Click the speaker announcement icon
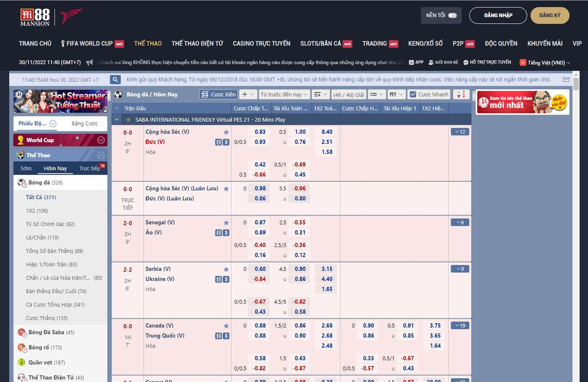Image resolution: width=588 pixels, height=382 pixels. pos(89,63)
